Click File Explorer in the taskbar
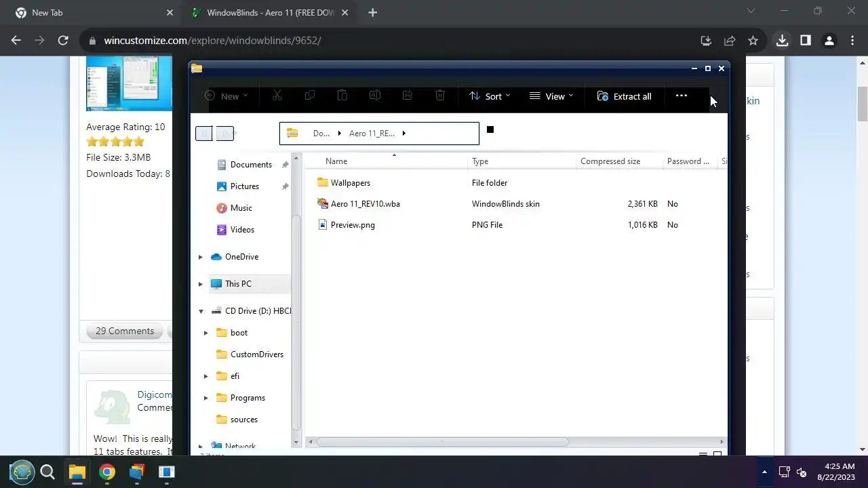The width and height of the screenshot is (868, 488). pyautogui.click(x=77, y=472)
